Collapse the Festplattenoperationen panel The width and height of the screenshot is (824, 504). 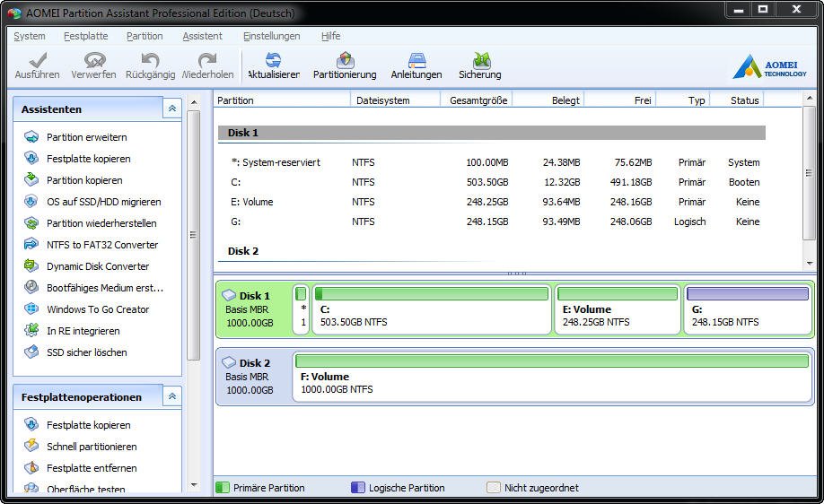tap(171, 396)
